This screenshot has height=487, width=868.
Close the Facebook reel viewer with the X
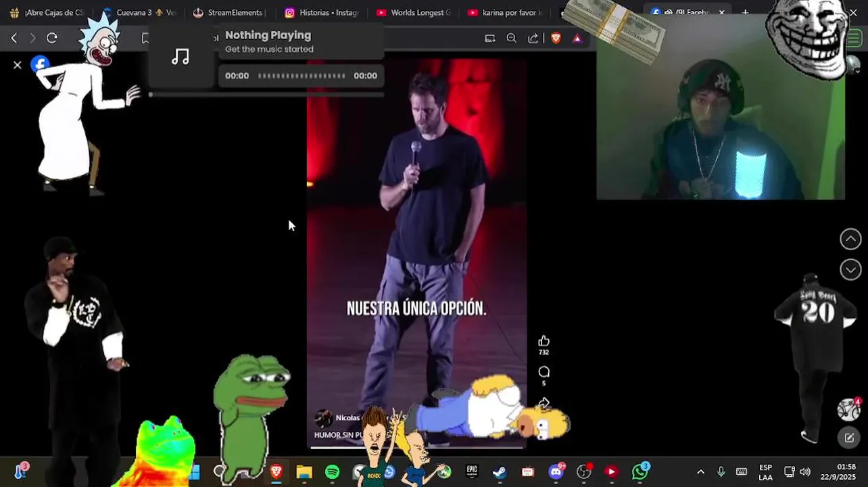tap(18, 65)
